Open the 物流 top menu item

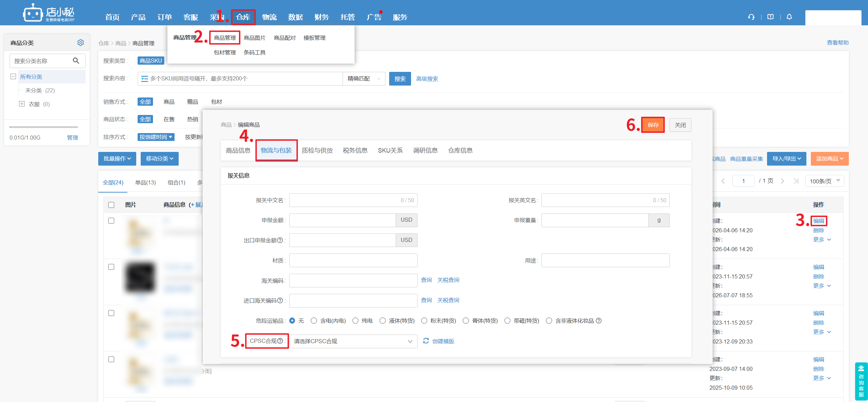[269, 17]
